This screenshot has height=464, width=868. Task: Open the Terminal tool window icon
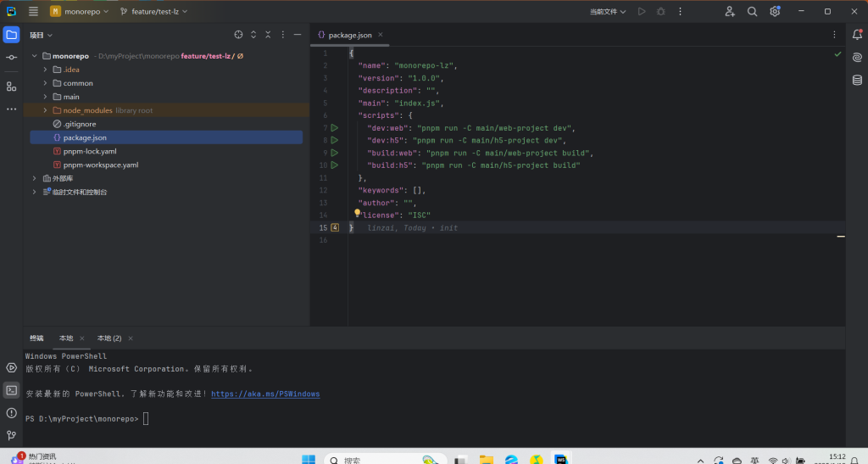[x=11, y=390]
